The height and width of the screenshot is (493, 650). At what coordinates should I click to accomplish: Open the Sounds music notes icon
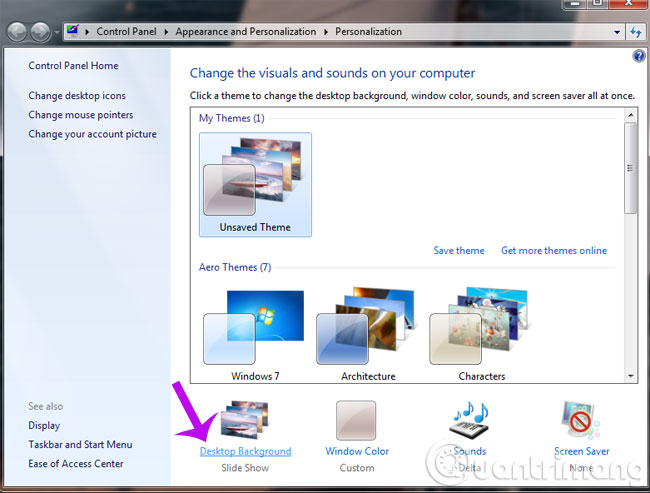pyautogui.click(x=471, y=422)
